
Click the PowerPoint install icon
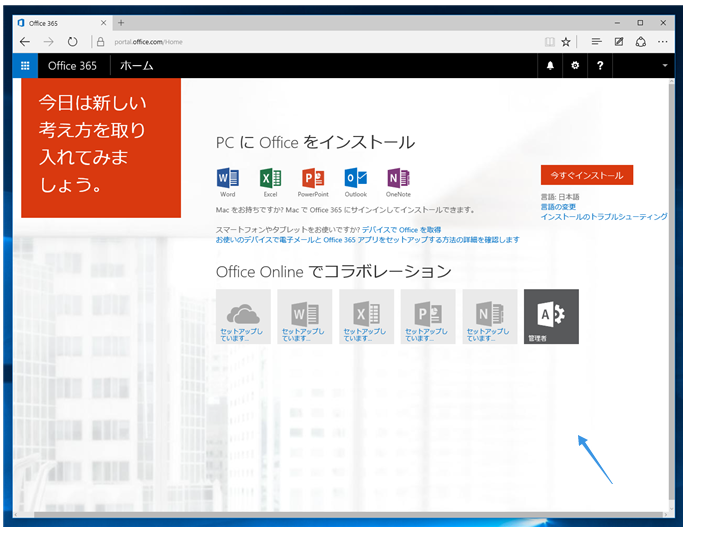point(313,182)
